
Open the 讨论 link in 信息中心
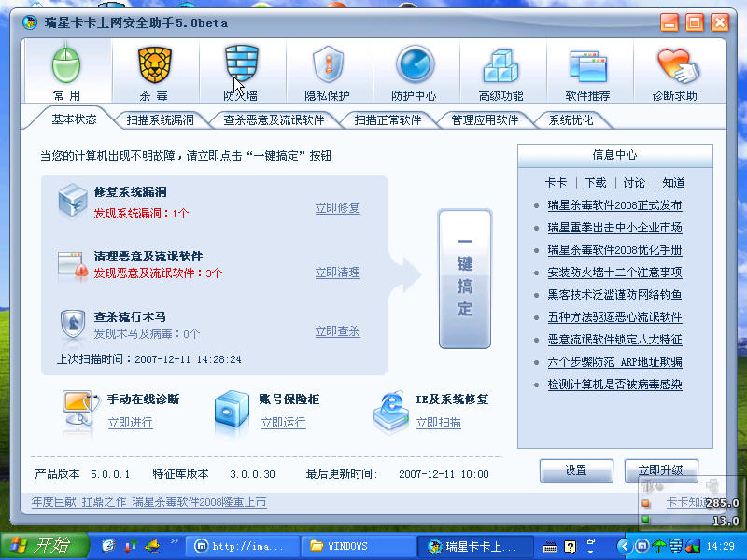pos(634,183)
